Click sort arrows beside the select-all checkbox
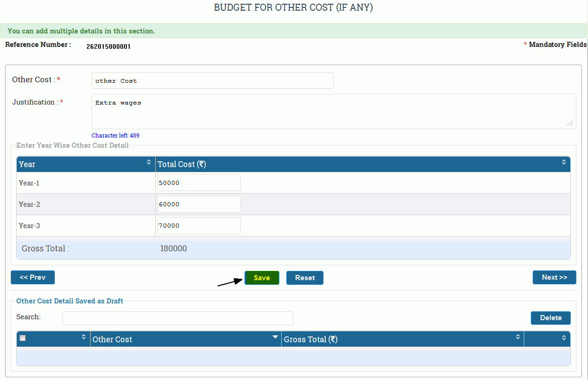The height and width of the screenshot is (381, 588). click(x=84, y=337)
